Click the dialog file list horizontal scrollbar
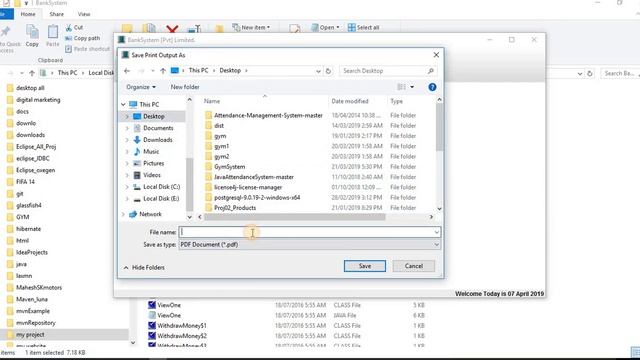 pos(294,217)
